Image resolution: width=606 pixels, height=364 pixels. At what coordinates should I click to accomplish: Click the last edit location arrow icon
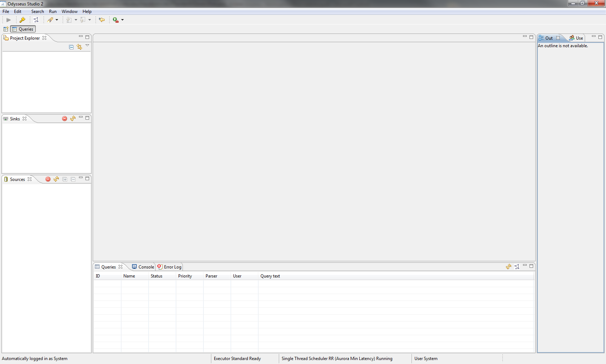coord(102,20)
